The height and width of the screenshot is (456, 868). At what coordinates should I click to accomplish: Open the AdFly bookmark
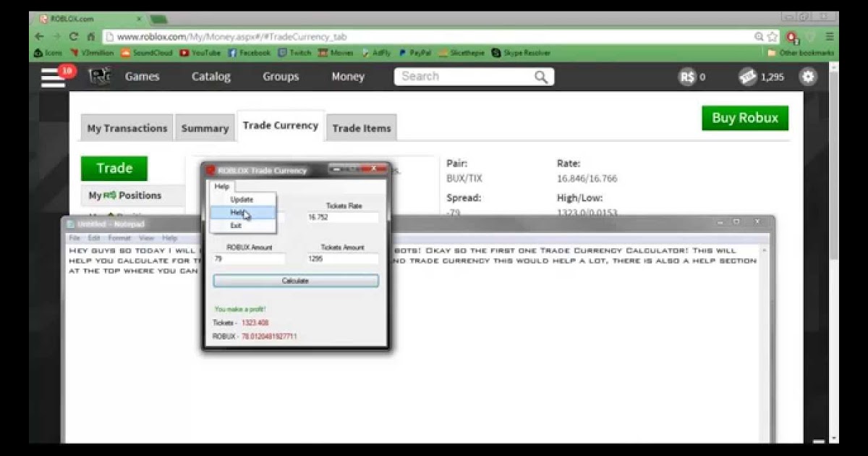[376, 53]
